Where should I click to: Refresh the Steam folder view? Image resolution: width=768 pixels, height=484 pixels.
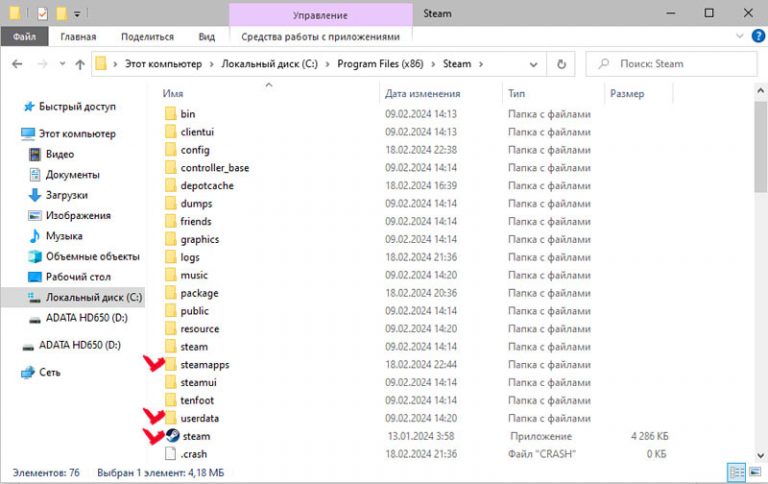tap(561, 64)
